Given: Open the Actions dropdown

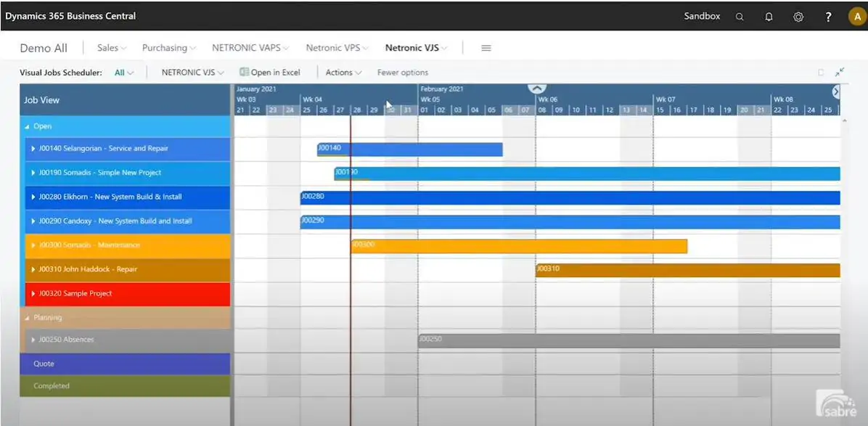Looking at the screenshot, I should click(x=343, y=73).
